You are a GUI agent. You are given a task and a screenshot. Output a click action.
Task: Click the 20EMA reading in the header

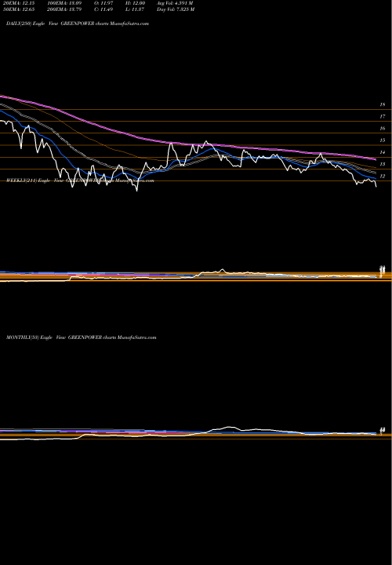click(x=17, y=2)
